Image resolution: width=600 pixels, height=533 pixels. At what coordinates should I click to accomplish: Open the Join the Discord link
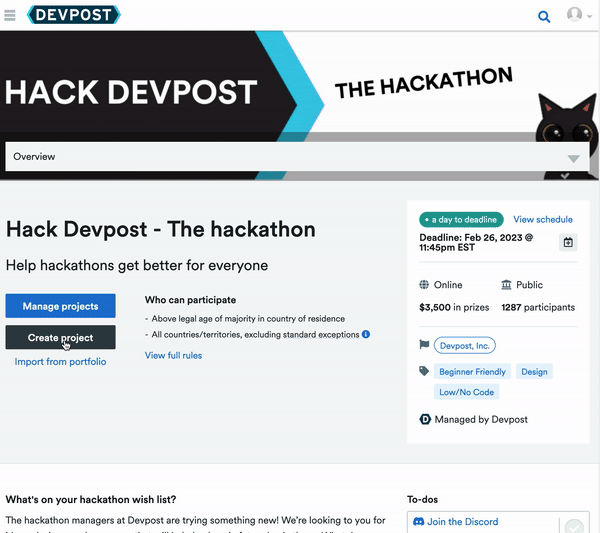[463, 522]
